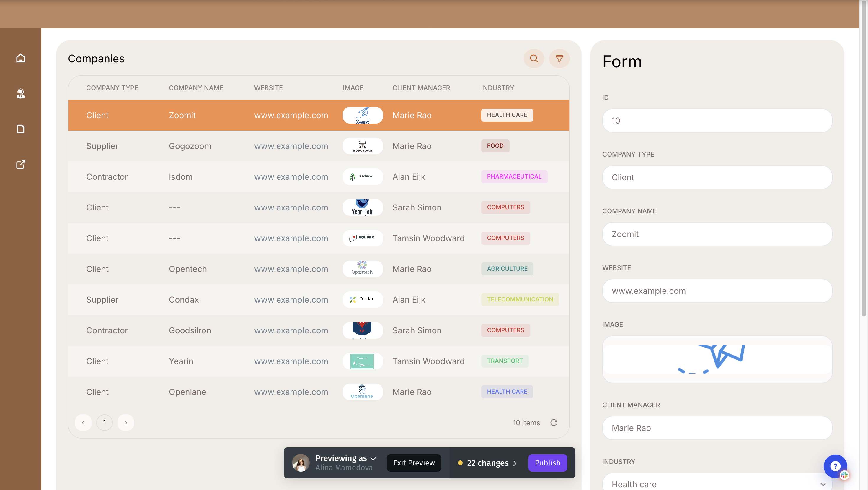
Task: Click the document page sidebar icon
Action: pos(21,129)
